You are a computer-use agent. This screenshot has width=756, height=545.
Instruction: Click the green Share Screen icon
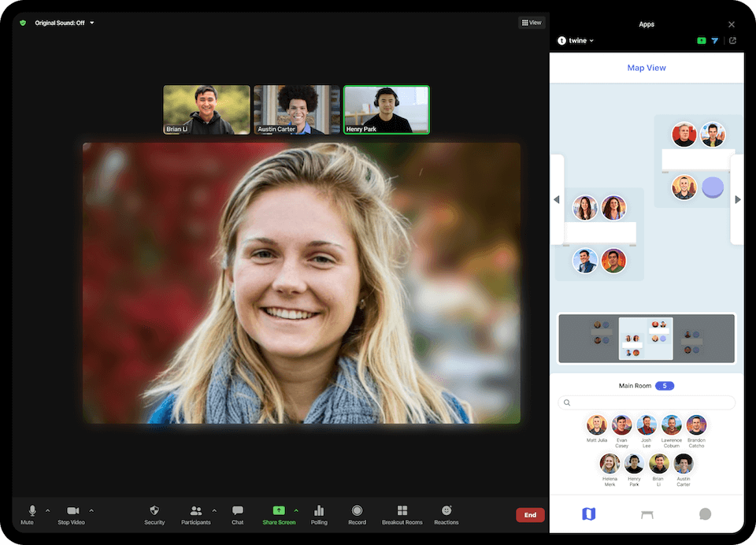279,510
